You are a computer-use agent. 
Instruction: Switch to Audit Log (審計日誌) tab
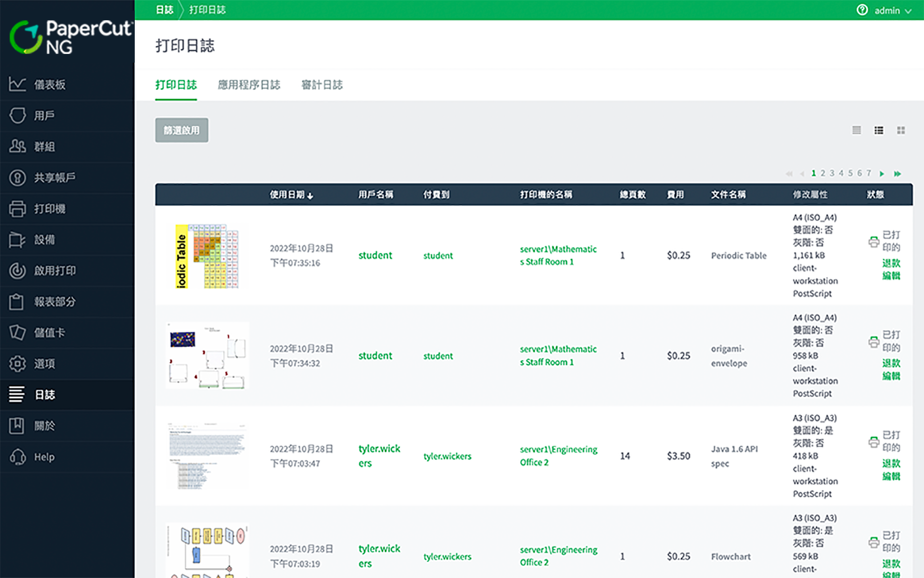[x=322, y=85]
